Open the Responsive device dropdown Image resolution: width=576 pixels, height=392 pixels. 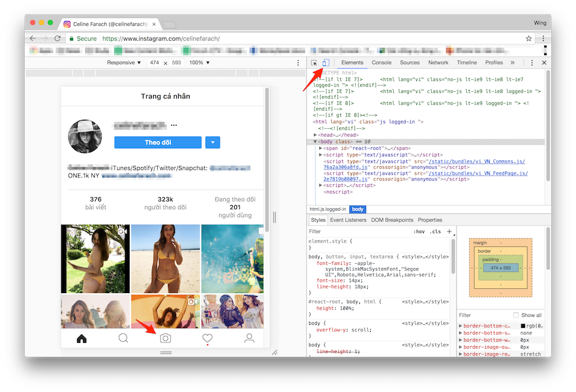124,63
